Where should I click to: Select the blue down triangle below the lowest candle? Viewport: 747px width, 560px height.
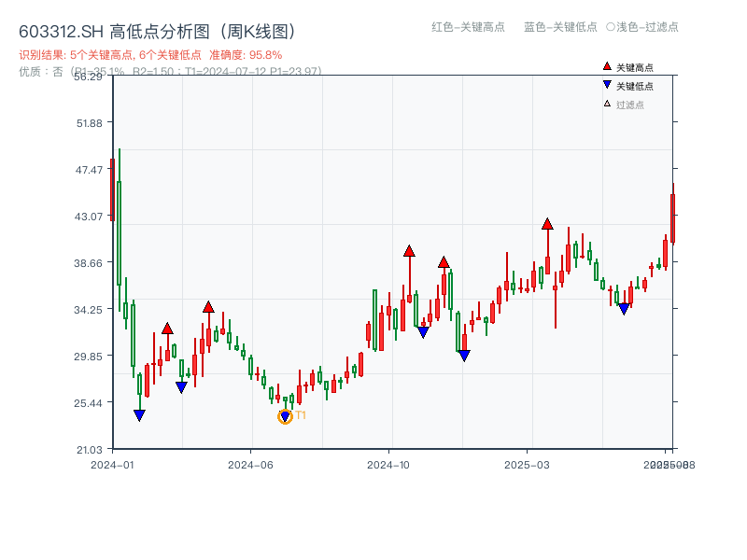pyautogui.click(x=140, y=413)
